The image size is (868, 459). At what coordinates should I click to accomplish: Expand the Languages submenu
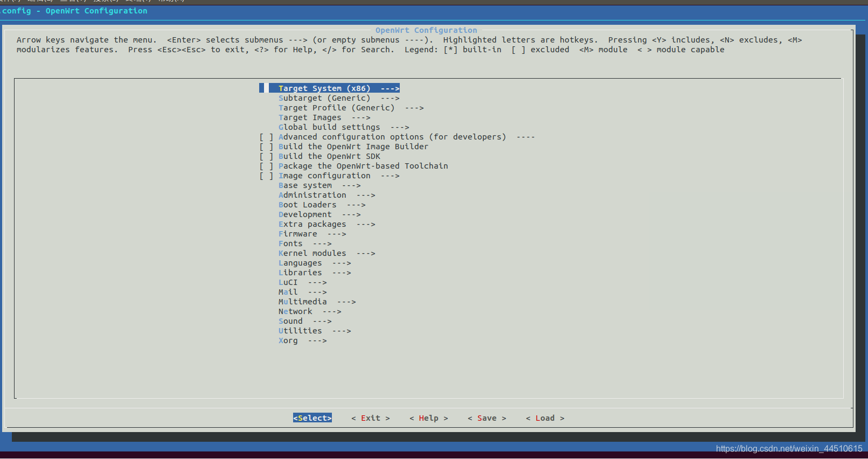point(315,263)
